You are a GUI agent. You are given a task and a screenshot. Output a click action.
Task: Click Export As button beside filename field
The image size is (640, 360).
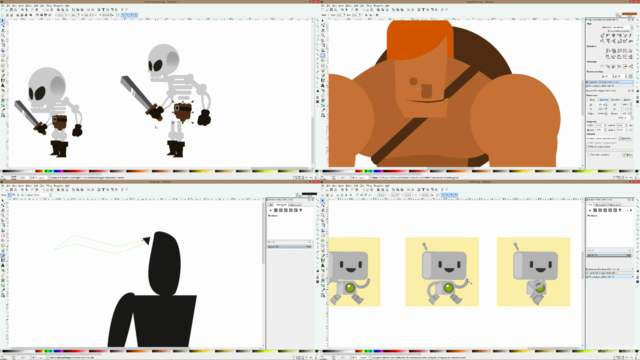coord(625,138)
